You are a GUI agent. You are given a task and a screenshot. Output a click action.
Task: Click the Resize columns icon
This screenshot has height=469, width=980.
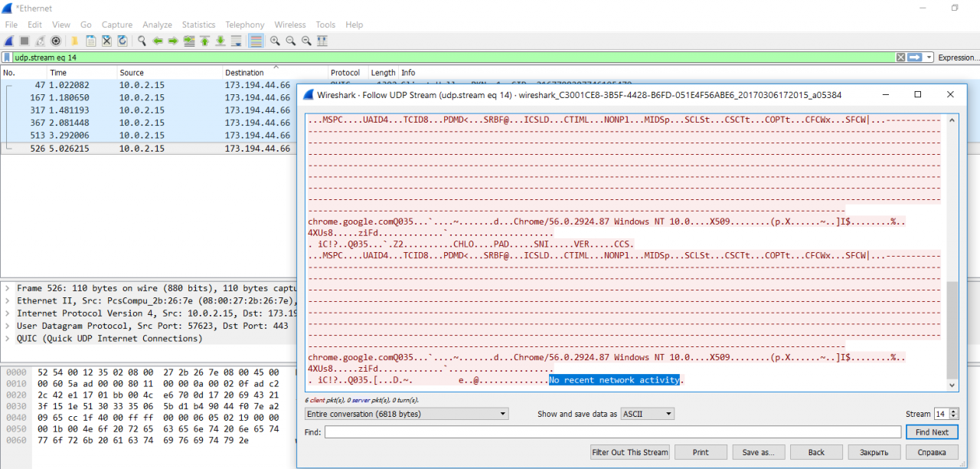(322, 41)
